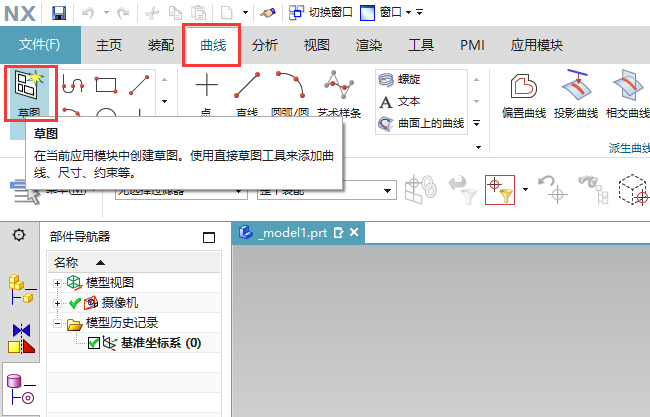Click the 点 point tool
This screenshot has width=650, height=417.
pyautogui.click(x=206, y=95)
